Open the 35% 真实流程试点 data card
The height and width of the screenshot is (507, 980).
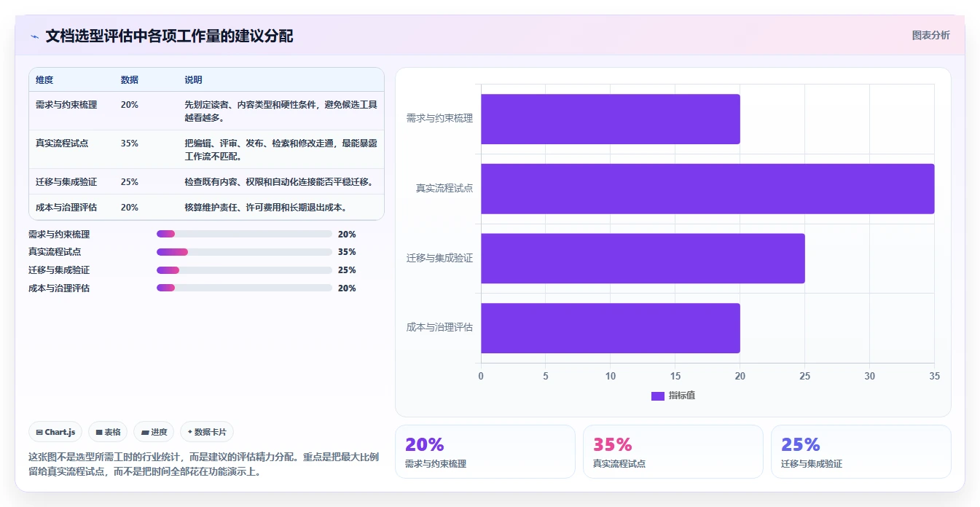[x=673, y=452]
